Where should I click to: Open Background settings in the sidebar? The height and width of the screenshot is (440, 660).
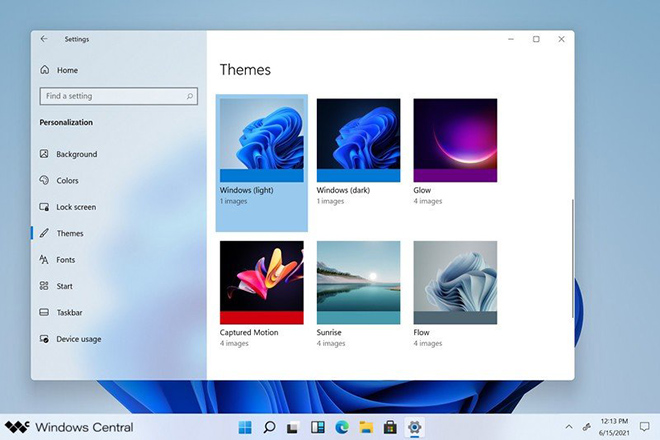pyautogui.click(x=76, y=154)
